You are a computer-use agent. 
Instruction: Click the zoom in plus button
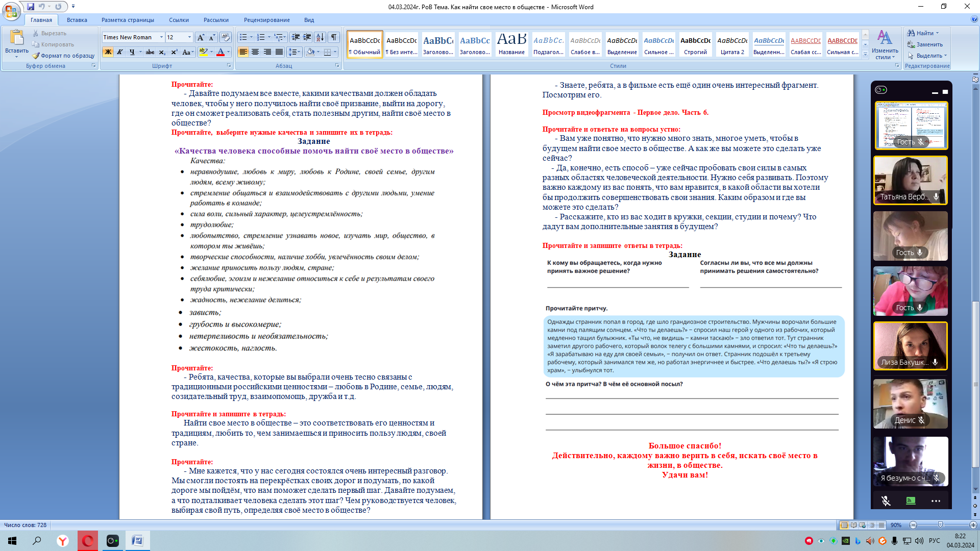pyautogui.click(x=973, y=525)
